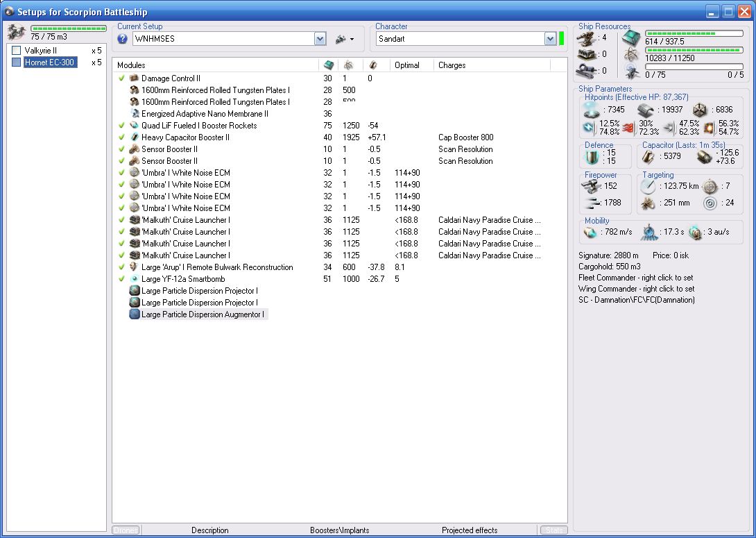This screenshot has height=538, width=756.
Task: Toggle Large 'Arup' Remote Bulwark checkmark
Action: tap(121, 267)
